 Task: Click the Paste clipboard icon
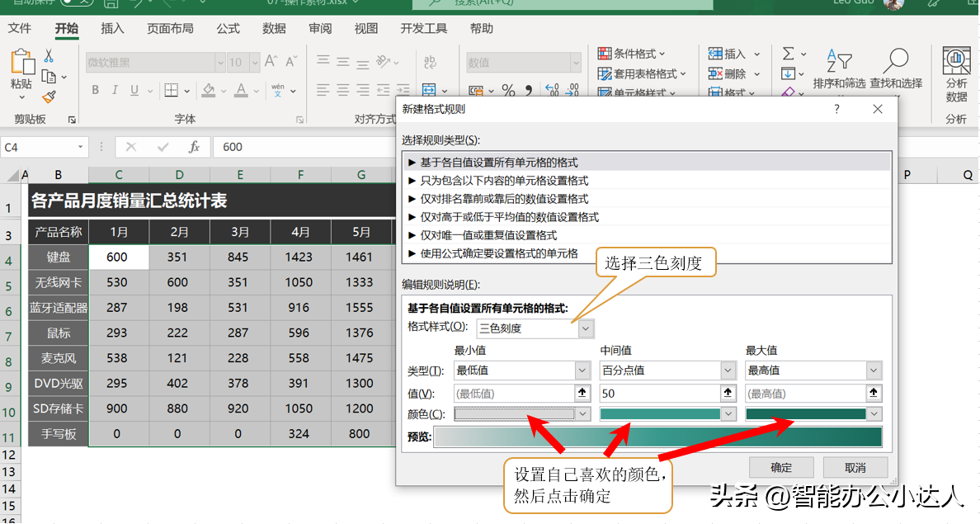(22, 63)
